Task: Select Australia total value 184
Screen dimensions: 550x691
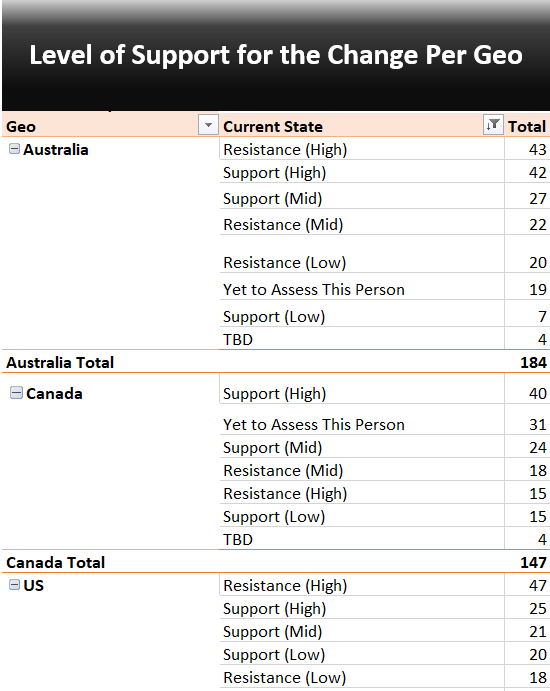Action: point(533,362)
